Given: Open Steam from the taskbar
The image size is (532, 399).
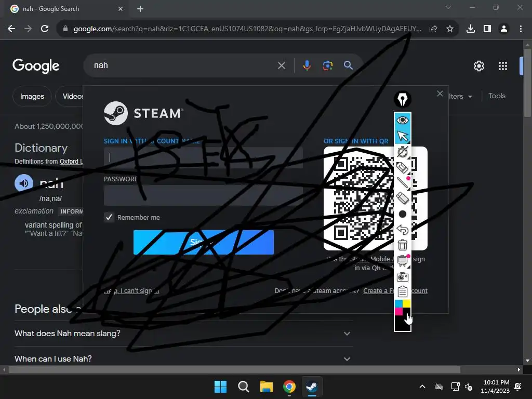Looking at the screenshot, I should tap(312, 387).
